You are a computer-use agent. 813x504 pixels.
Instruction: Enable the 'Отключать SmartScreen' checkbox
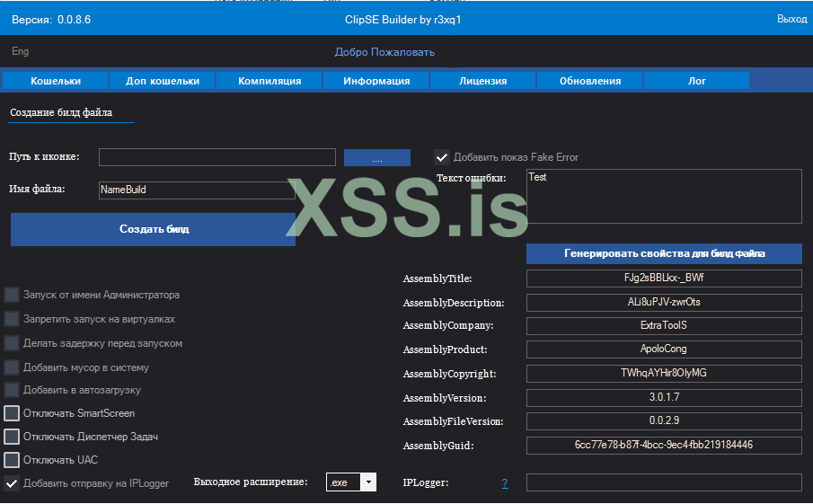pos(12,413)
